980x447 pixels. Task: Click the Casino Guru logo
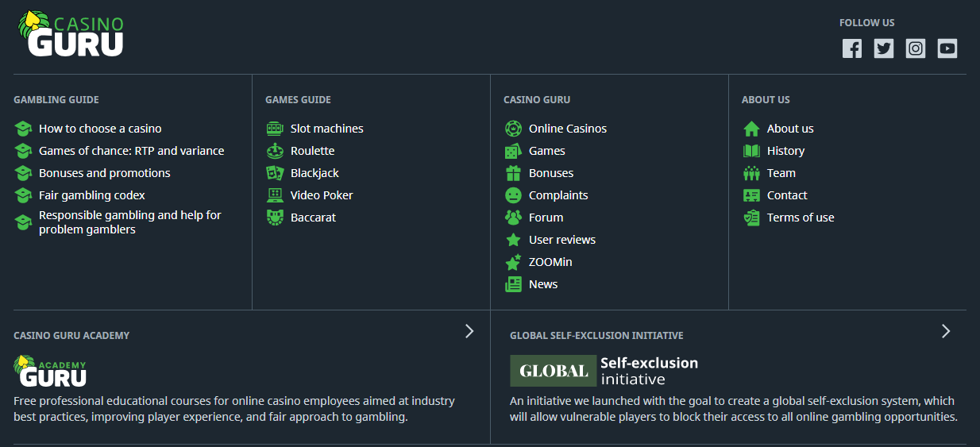[x=71, y=34]
